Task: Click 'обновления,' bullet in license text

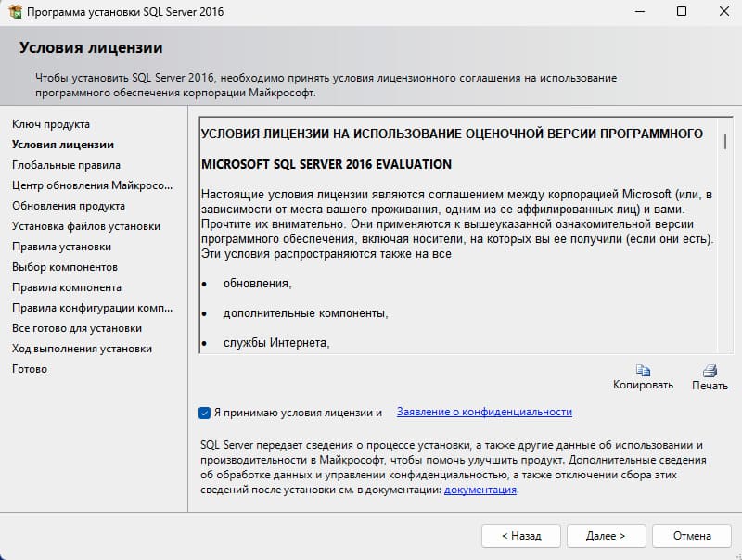Action: coord(258,284)
